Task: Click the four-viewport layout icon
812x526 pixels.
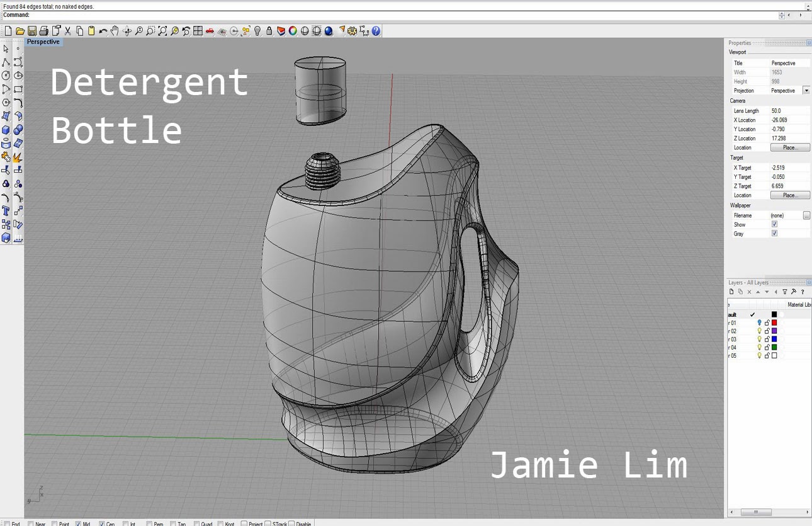Action: [198, 31]
